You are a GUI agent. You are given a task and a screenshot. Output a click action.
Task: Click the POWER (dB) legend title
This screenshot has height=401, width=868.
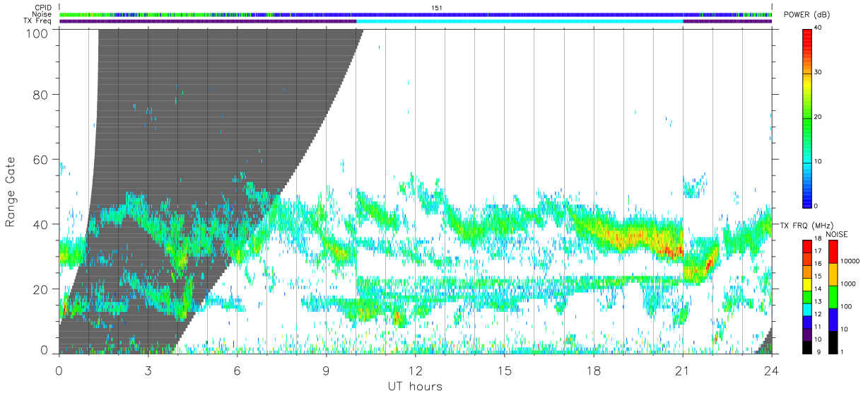tap(807, 15)
